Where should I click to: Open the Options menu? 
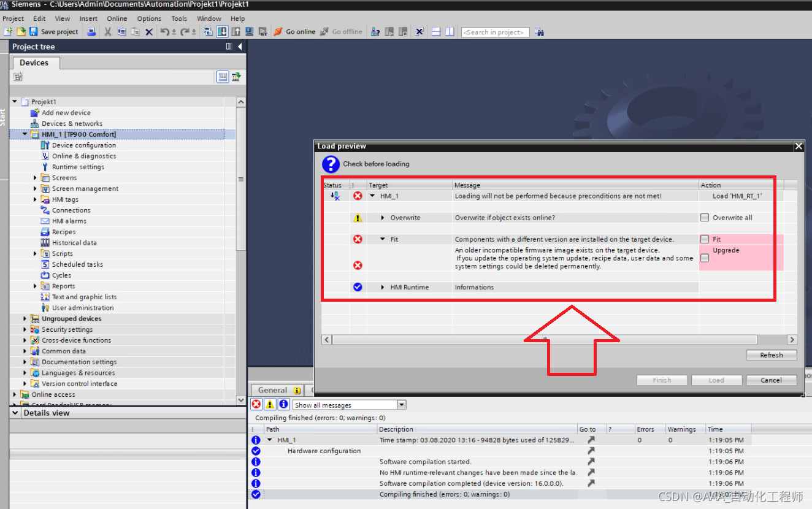click(149, 18)
